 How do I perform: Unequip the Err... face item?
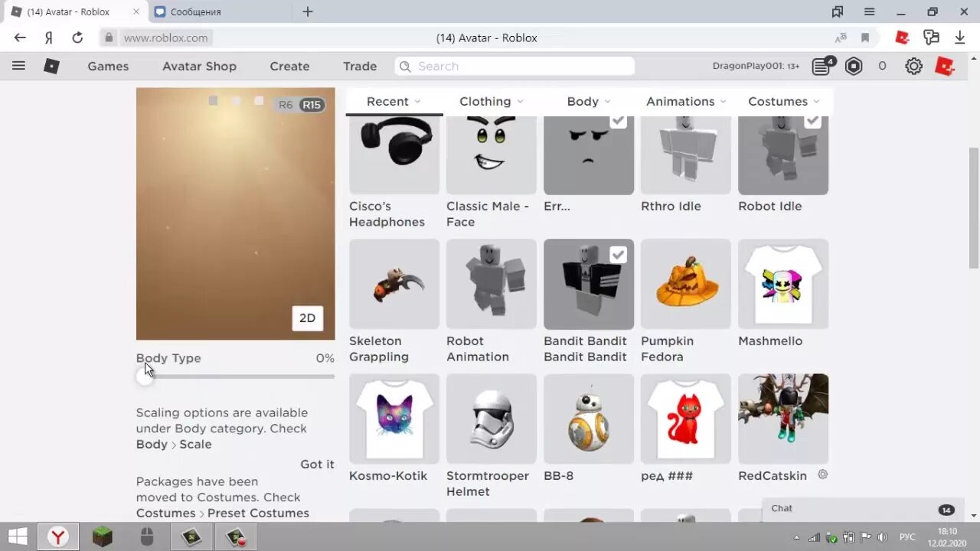pyautogui.click(x=589, y=155)
